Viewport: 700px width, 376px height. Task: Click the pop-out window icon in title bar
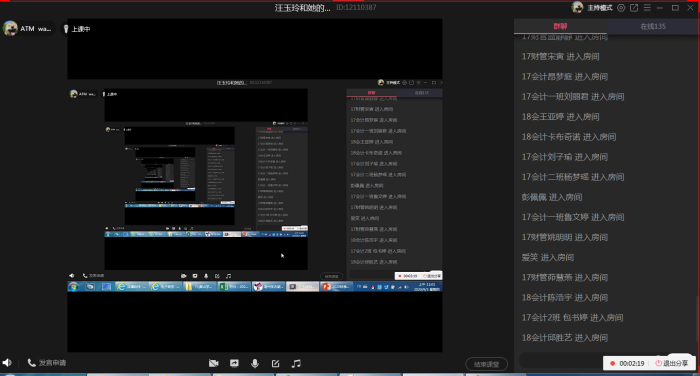tap(634, 8)
